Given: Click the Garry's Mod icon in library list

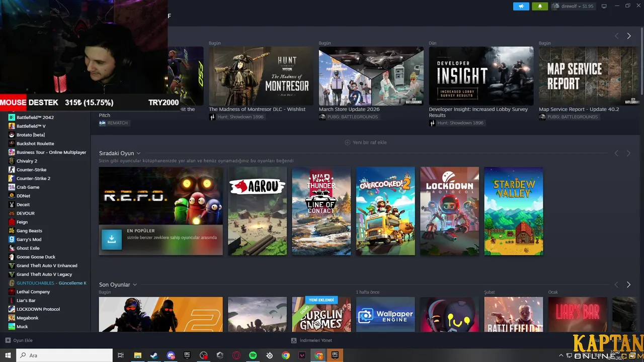Looking at the screenshot, I should [12, 239].
